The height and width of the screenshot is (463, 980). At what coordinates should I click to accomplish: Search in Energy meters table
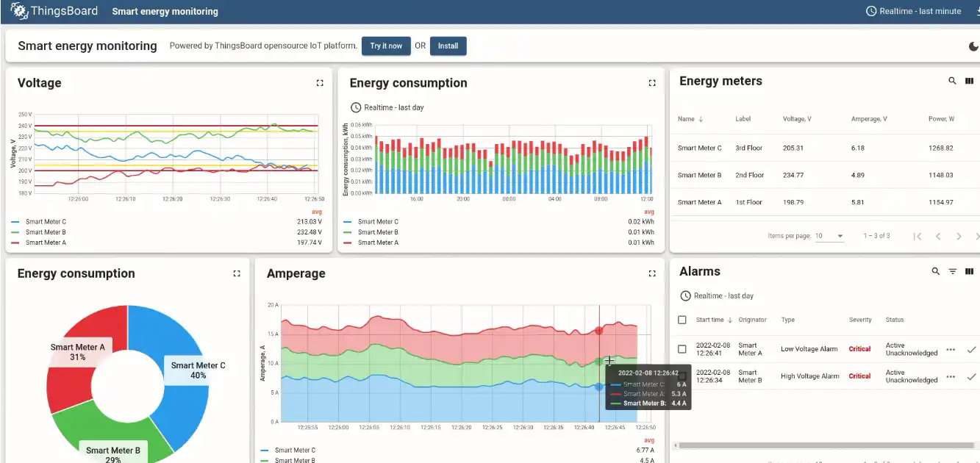coord(952,81)
